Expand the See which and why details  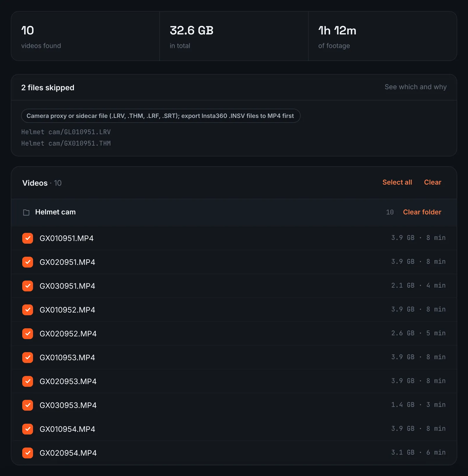pyautogui.click(x=415, y=87)
